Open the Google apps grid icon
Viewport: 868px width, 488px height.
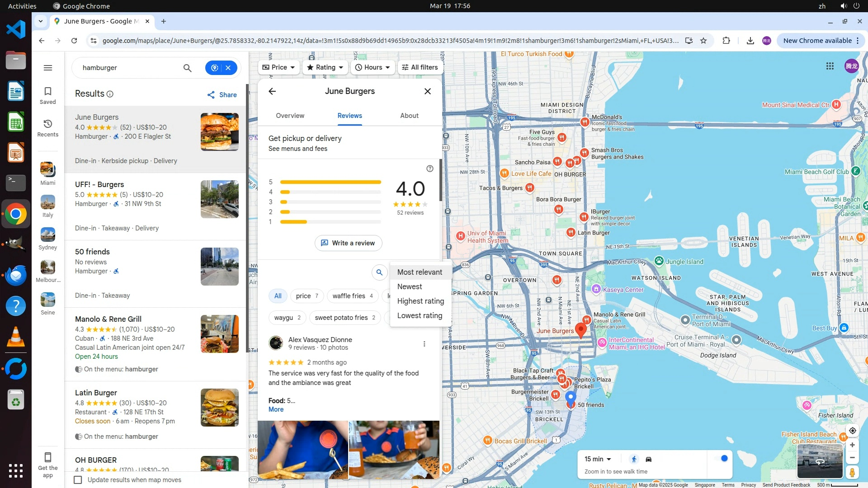(x=830, y=66)
